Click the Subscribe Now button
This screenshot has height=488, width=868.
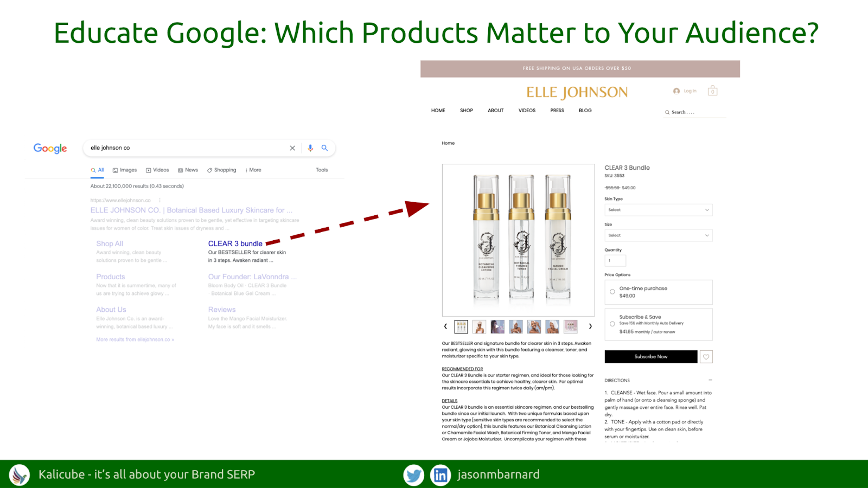(x=651, y=357)
